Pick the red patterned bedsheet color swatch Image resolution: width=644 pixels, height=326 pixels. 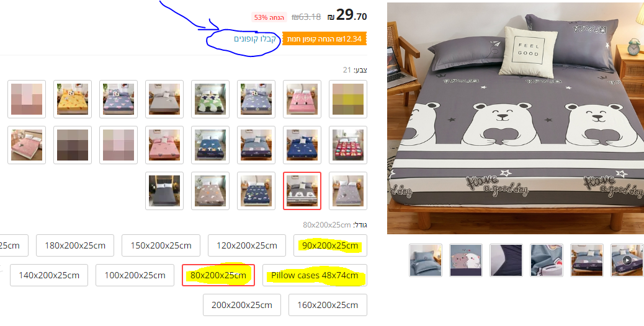[x=348, y=145]
